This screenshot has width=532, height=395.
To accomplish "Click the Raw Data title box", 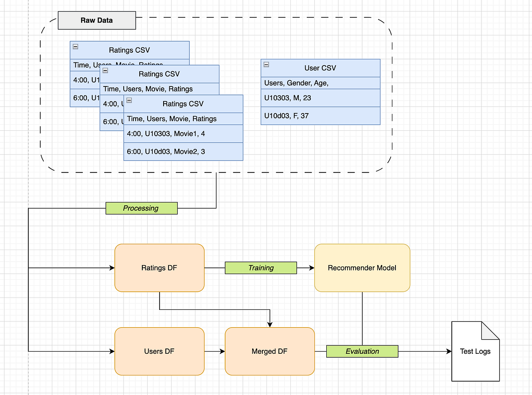I will point(97,20).
